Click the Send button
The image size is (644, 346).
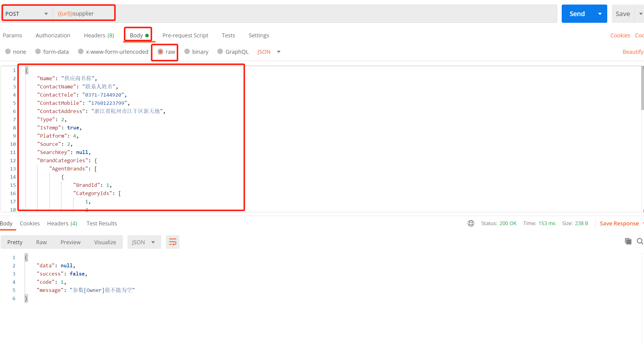577,14
